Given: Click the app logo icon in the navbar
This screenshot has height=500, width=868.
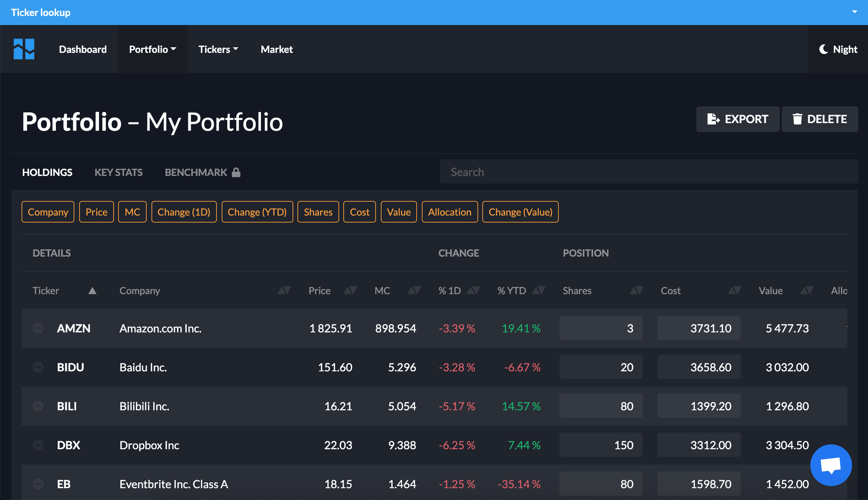Looking at the screenshot, I should (24, 49).
